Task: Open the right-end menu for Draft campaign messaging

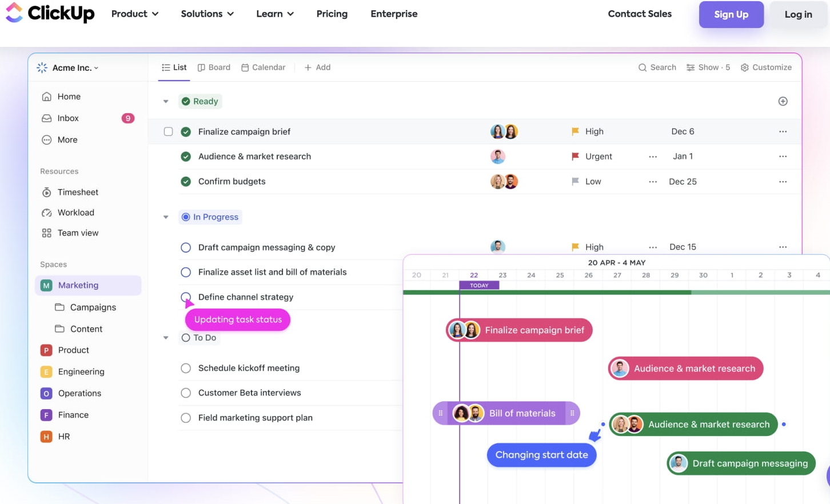Action: [x=783, y=247]
